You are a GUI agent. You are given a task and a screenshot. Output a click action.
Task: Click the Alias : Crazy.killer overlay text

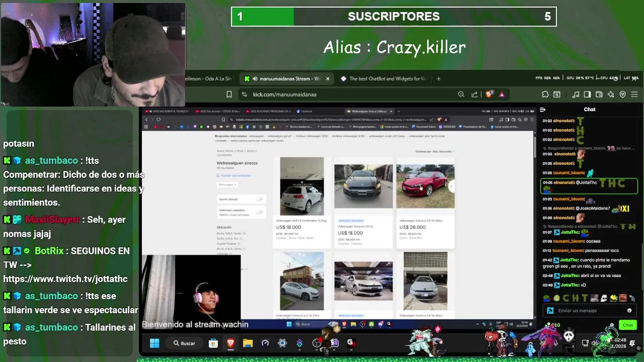click(394, 48)
